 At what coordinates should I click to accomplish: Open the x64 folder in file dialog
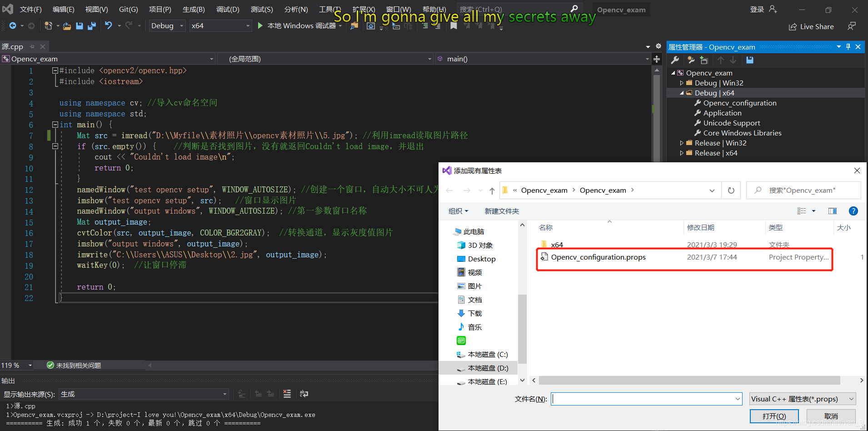pos(557,245)
